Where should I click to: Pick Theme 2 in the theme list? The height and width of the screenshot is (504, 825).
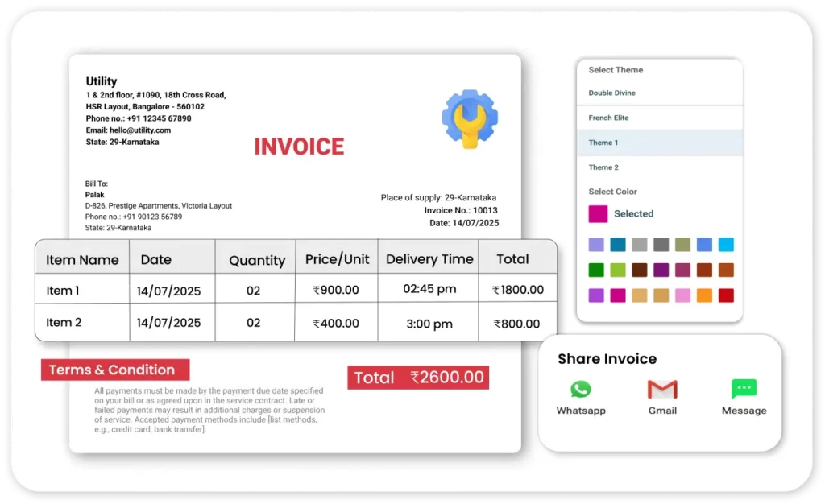604,167
